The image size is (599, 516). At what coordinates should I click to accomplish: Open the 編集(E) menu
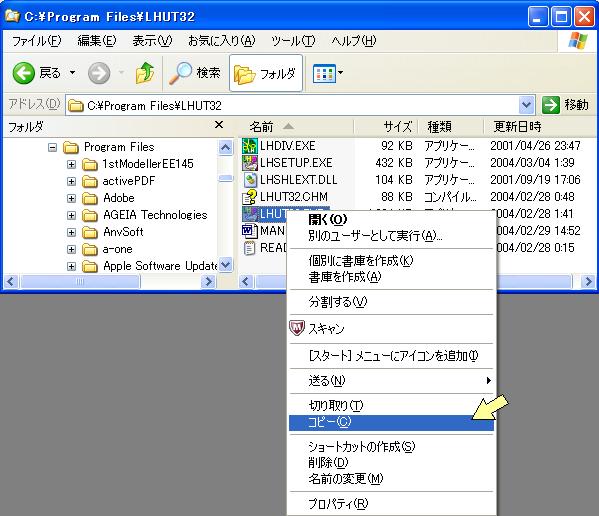[97, 40]
